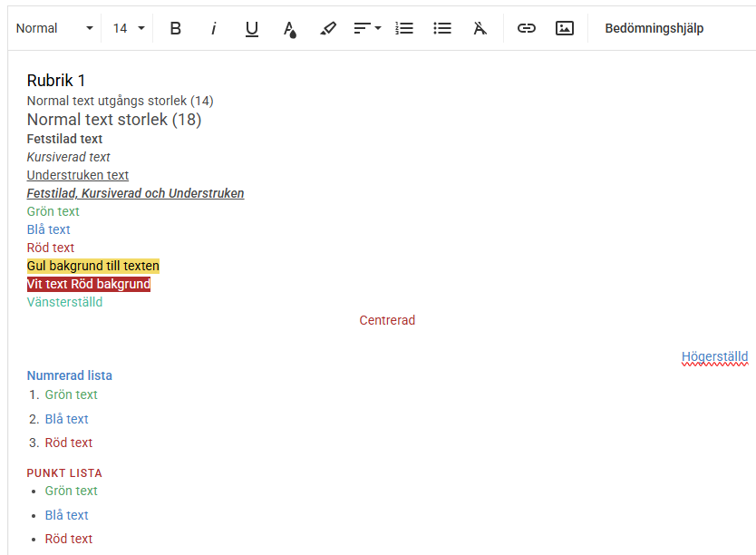Open the font size 14 dropdown
Image resolution: width=756 pixels, height=555 pixels.
(129, 28)
